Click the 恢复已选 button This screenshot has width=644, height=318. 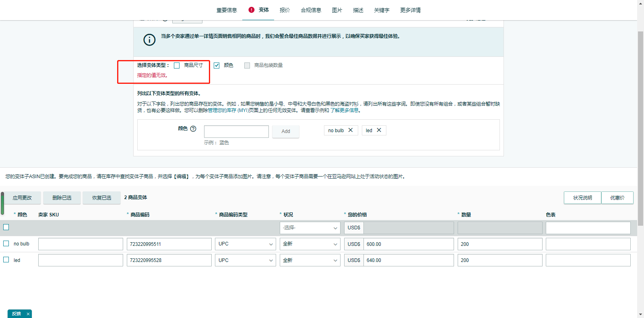coord(101,197)
